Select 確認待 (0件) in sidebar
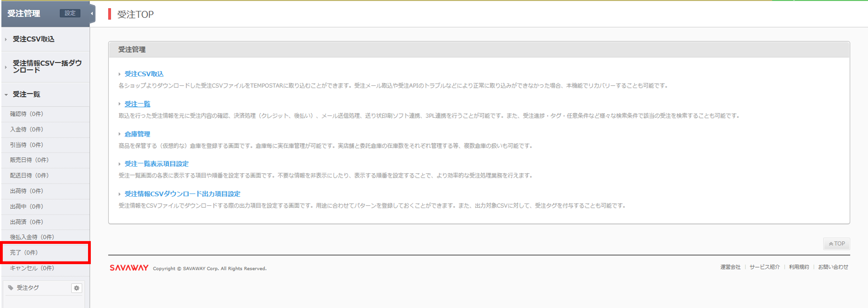 27,114
